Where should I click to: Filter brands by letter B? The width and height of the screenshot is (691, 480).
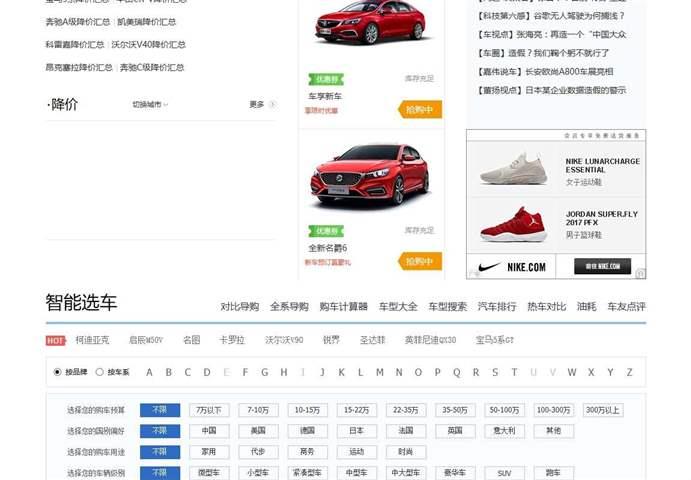coord(168,372)
